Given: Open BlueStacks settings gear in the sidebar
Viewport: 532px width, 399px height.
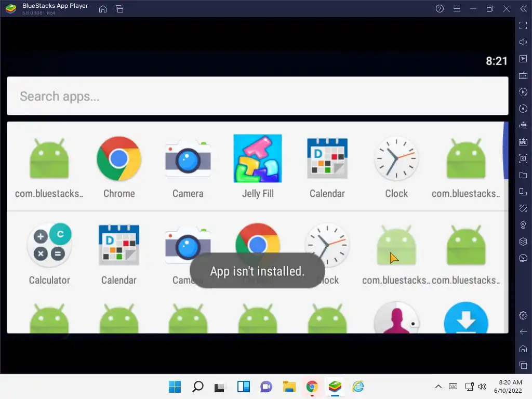Looking at the screenshot, I should coord(523,315).
